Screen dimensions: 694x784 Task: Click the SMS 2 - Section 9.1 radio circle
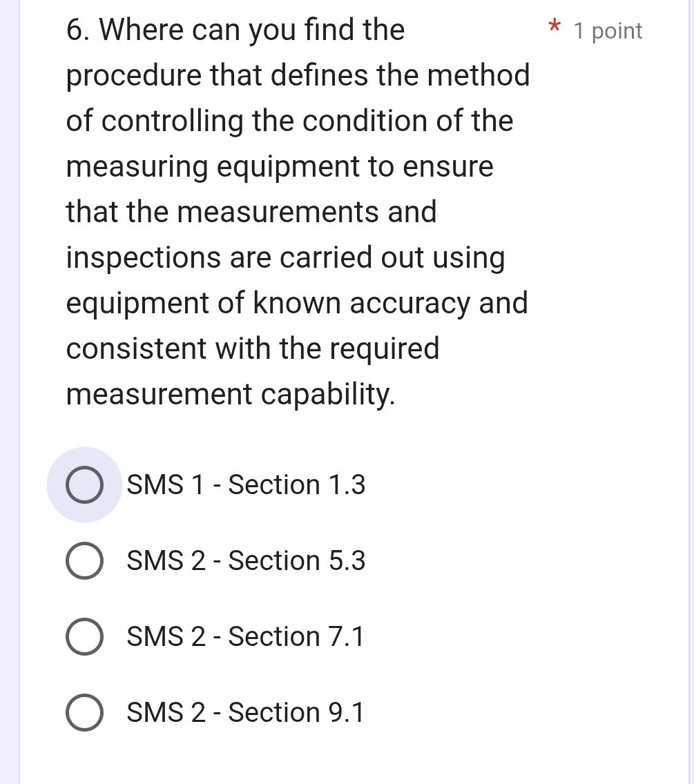pyautogui.click(x=85, y=712)
